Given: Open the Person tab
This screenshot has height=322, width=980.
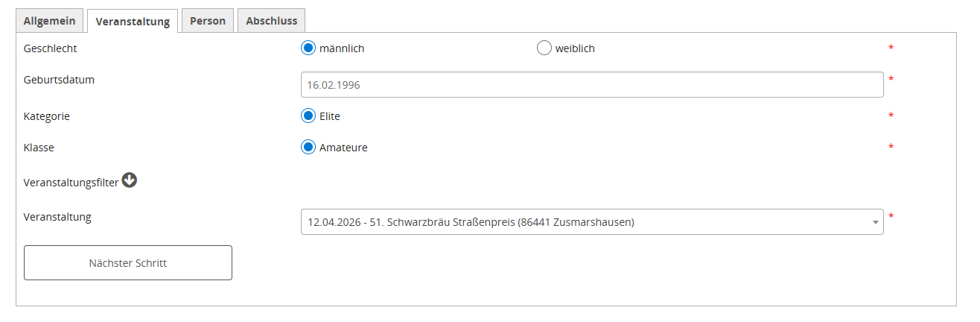Looking at the screenshot, I should pyautogui.click(x=208, y=21).
